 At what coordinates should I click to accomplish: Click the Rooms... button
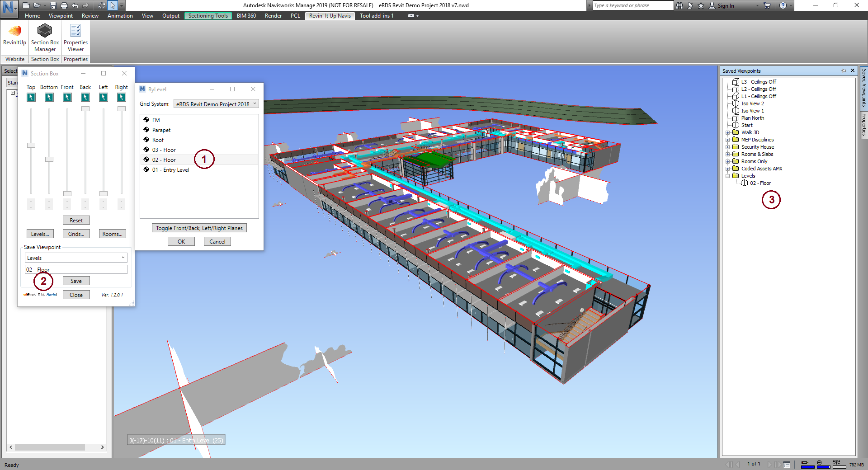point(112,234)
